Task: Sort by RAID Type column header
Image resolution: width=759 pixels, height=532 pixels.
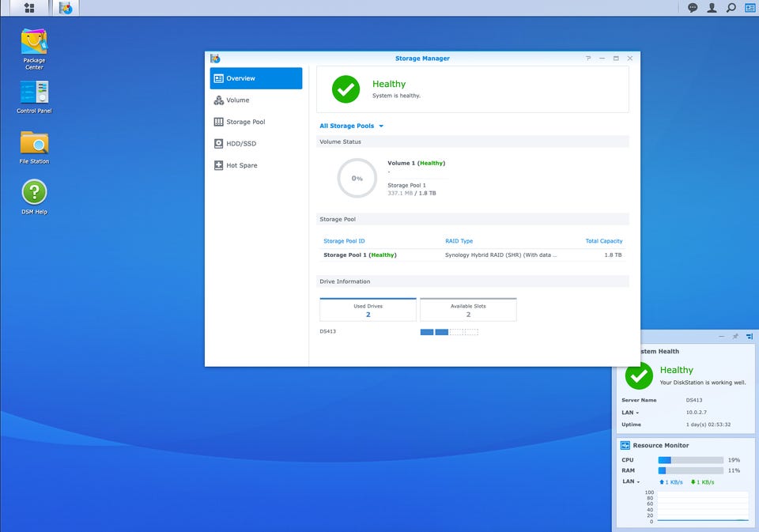Action: [x=459, y=241]
